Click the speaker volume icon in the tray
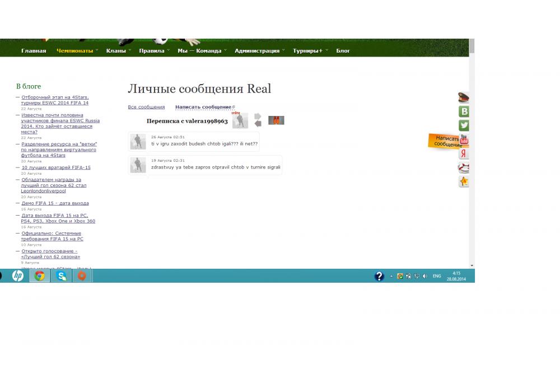 [425, 276]
